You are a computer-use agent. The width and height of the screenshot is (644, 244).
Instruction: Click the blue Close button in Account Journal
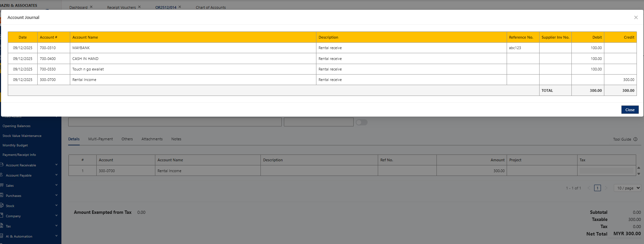pyautogui.click(x=630, y=110)
